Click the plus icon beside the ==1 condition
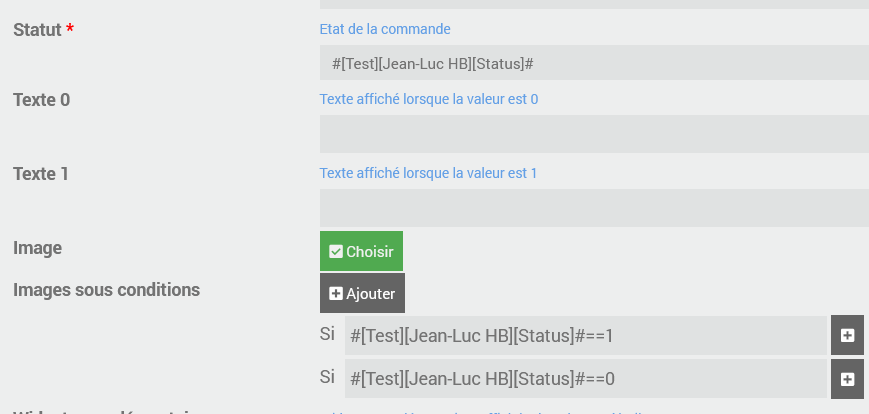This screenshot has width=869, height=414. pyautogui.click(x=847, y=335)
